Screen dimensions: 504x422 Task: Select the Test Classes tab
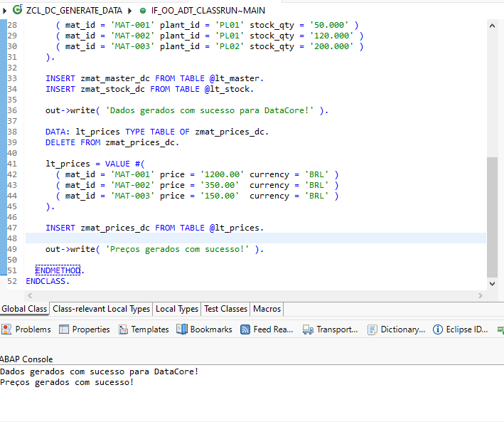[x=225, y=309]
